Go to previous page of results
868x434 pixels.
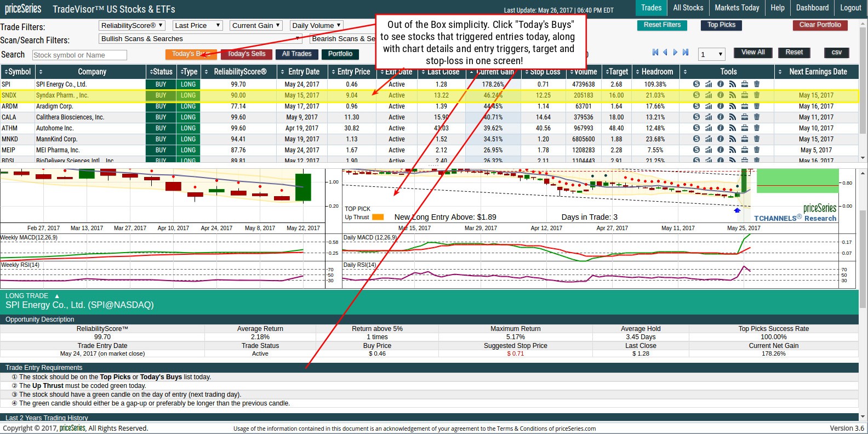[x=665, y=53]
